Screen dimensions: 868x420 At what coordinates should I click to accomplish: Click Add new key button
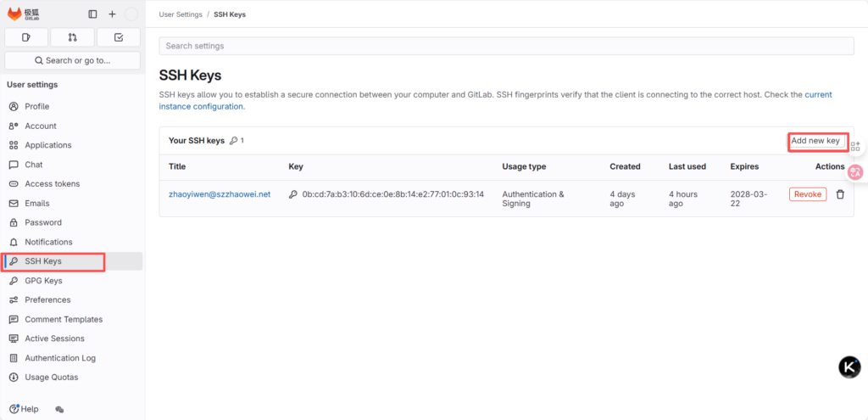(815, 141)
